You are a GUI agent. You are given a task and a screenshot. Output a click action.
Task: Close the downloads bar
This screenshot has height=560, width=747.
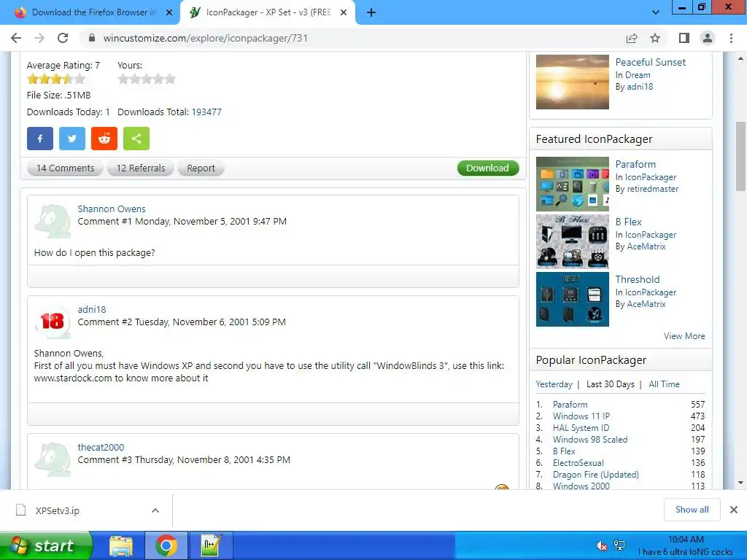coord(734,510)
